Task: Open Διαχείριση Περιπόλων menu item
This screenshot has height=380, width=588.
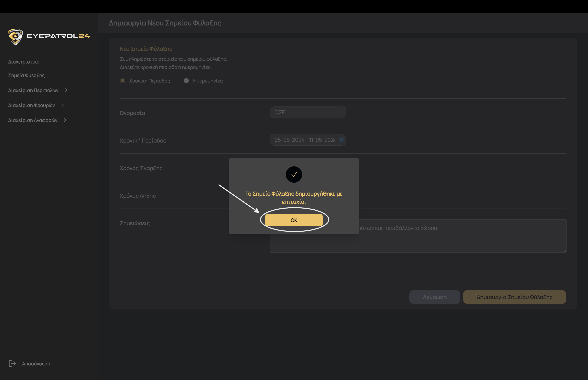Action: click(33, 90)
